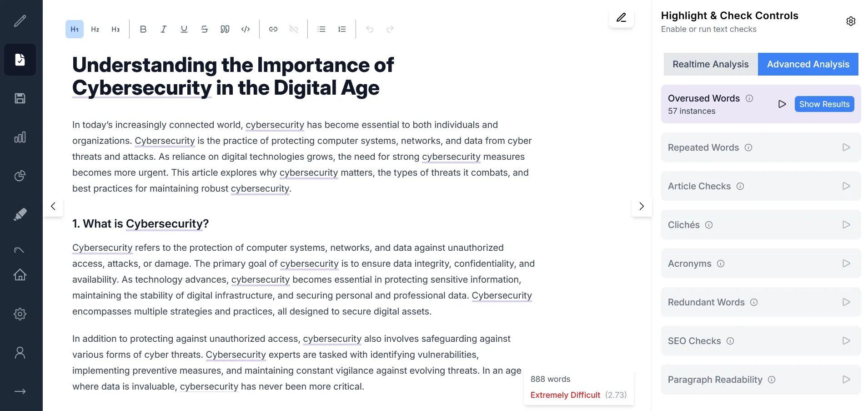Insert a code block
This screenshot has height=411, width=868.
tap(246, 29)
